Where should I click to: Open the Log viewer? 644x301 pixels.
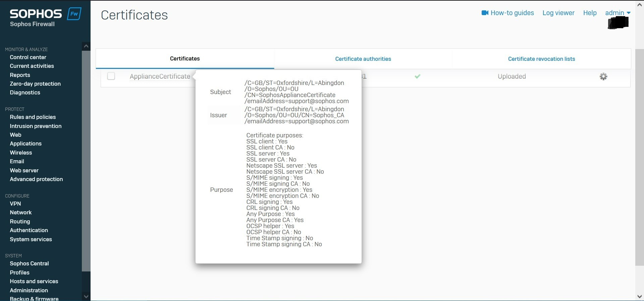click(558, 13)
